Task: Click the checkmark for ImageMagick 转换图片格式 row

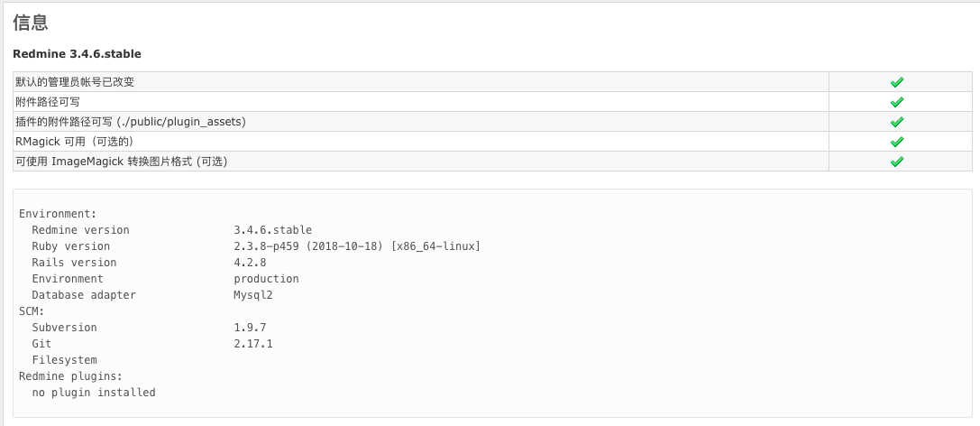Action: (x=897, y=162)
